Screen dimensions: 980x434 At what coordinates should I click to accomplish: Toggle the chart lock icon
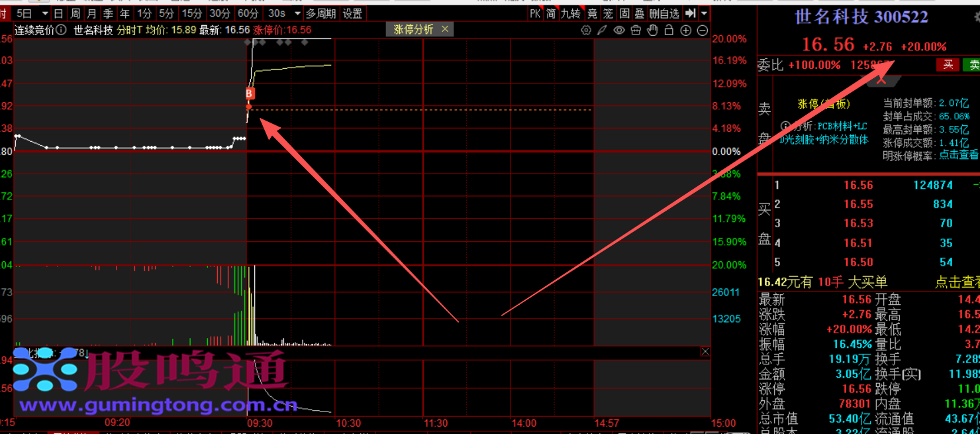tap(669, 30)
